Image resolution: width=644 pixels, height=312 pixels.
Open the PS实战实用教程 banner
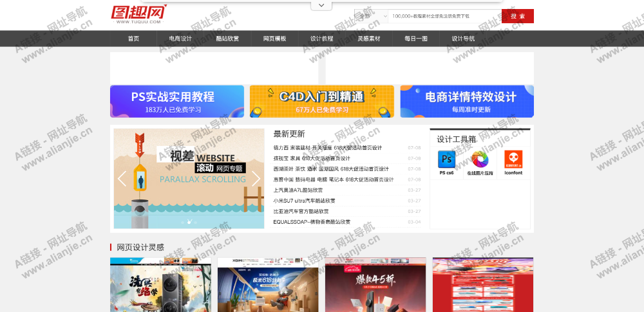[x=177, y=102]
